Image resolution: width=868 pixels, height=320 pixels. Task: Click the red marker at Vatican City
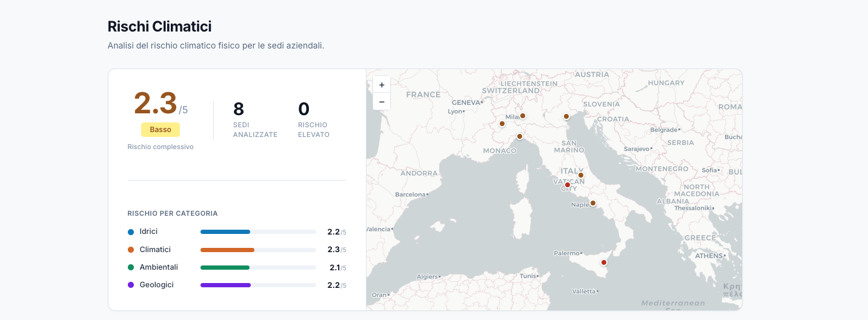568,185
